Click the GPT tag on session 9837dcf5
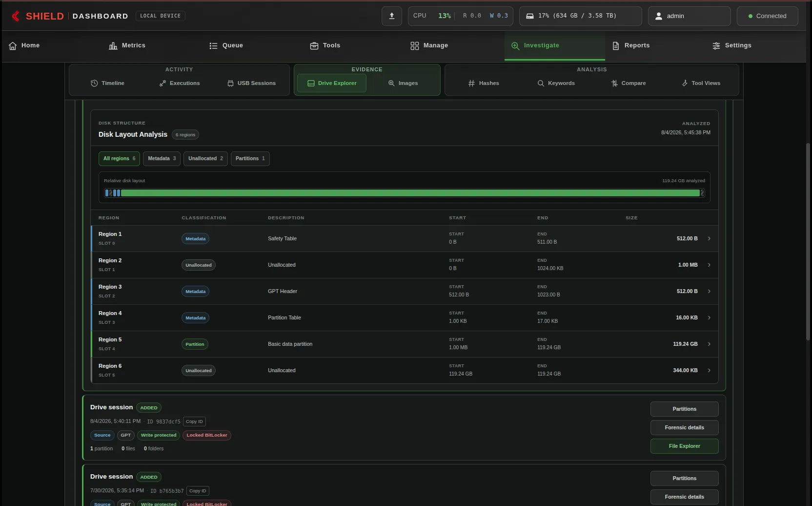The width and height of the screenshot is (812, 506). [126, 435]
